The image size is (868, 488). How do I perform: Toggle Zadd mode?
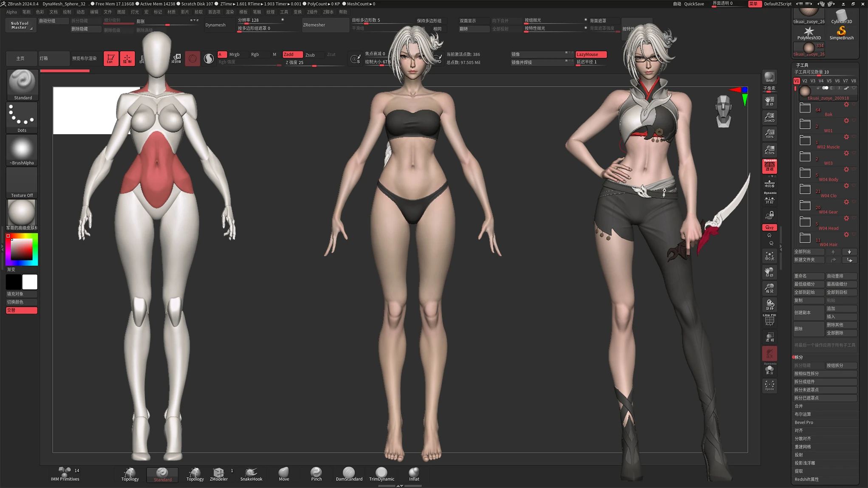coord(292,54)
